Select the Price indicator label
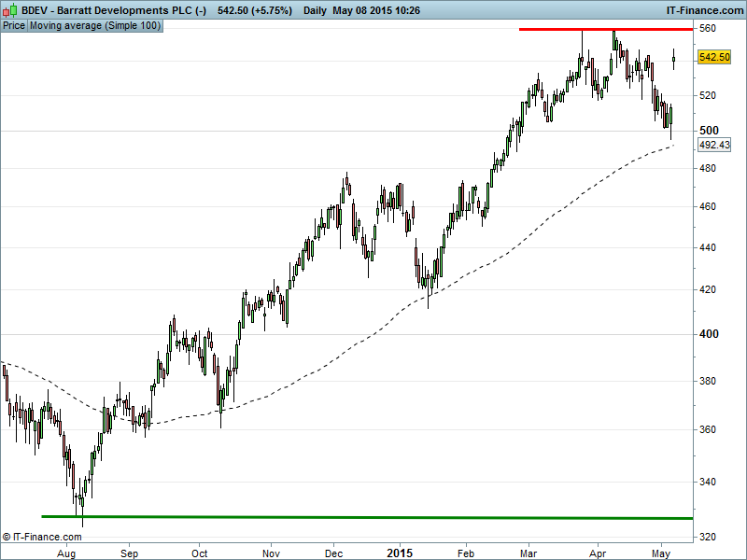 pos(14,25)
